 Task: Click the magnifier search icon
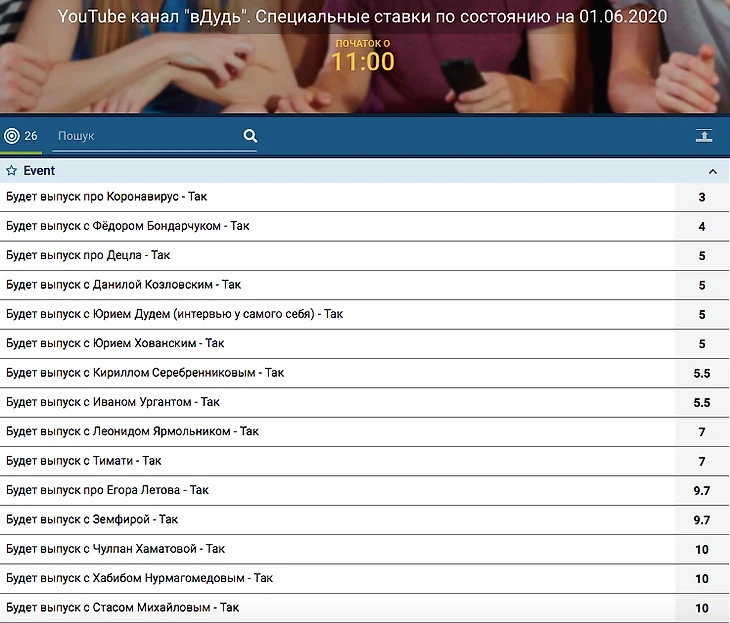coord(250,136)
